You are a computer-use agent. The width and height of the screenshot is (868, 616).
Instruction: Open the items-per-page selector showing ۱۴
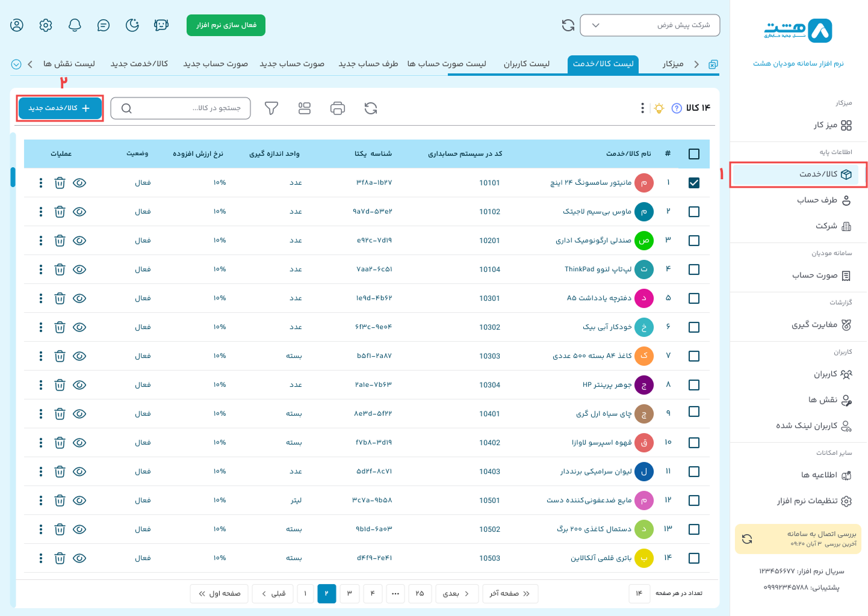tap(639, 594)
